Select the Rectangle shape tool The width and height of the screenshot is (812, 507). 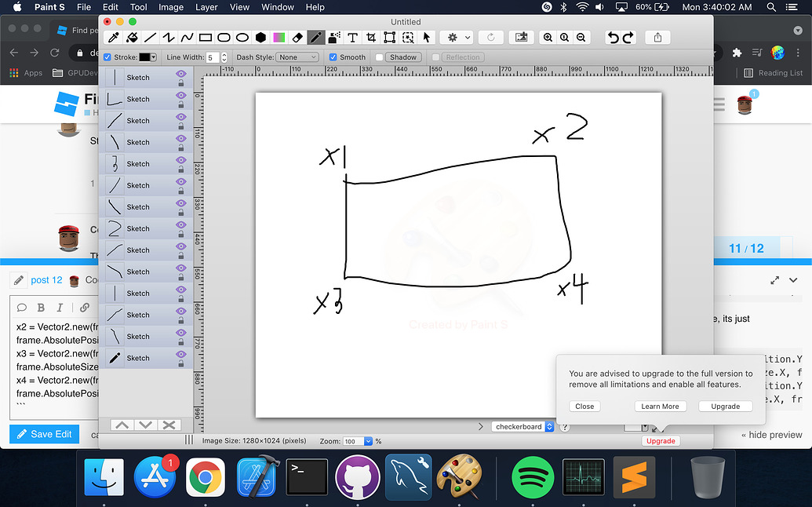coord(207,37)
